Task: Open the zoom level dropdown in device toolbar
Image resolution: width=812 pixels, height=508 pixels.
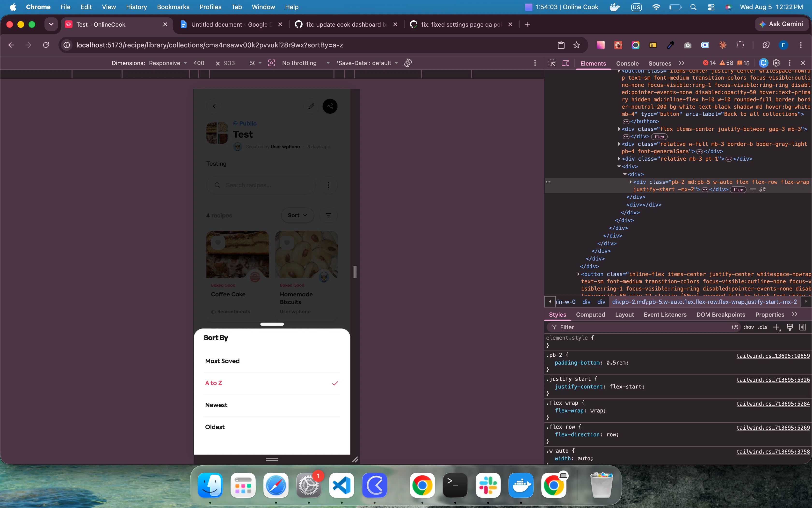Action: [255, 63]
